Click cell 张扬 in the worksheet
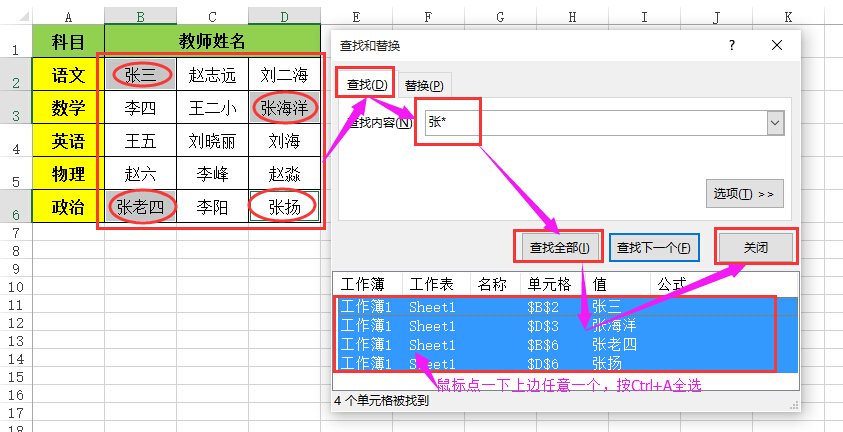The width and height of the screenshot is (843, 432). tap(284, 206)
